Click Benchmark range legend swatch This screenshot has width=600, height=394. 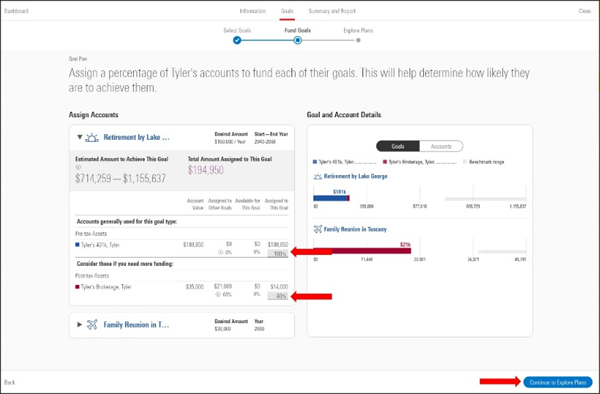[x=465, y=162]
